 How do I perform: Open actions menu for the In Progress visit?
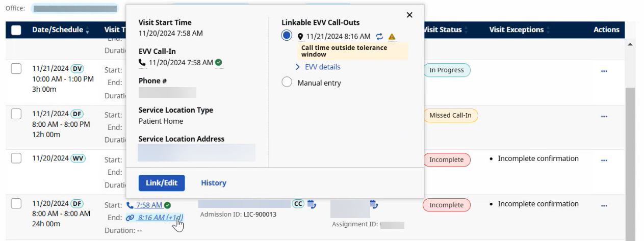point(604,71)
